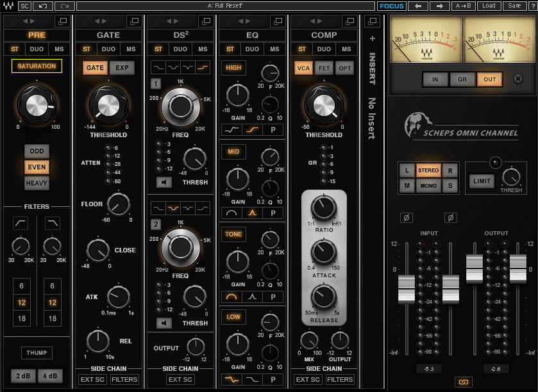Expand the INSERT slot window
The image size is (538, 392).
[373, 21]
